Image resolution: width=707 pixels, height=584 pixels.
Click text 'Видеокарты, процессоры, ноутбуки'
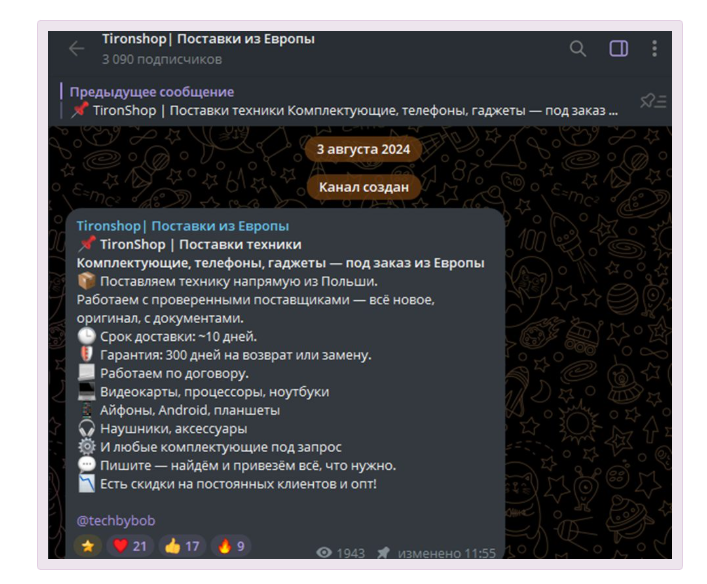coord(215,392)
